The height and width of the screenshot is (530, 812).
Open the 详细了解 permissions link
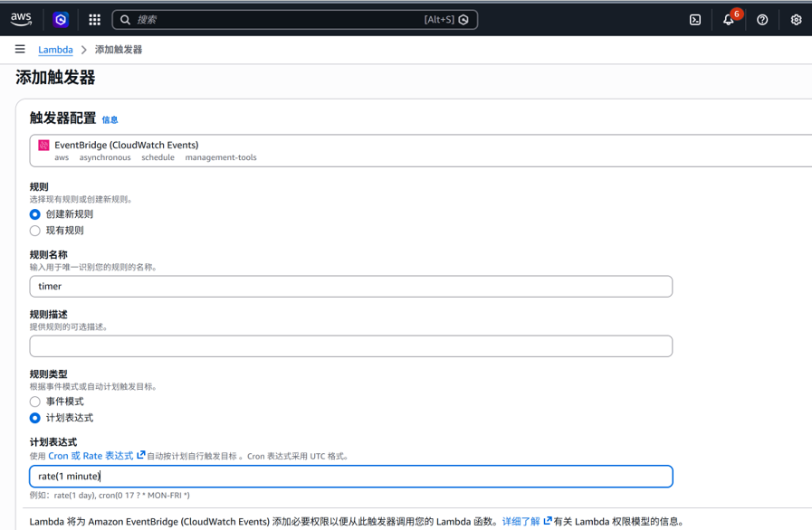[521, 521]
